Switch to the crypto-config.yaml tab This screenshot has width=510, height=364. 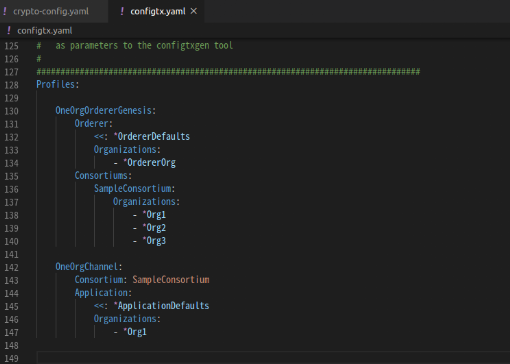click(x=51, y=11)
